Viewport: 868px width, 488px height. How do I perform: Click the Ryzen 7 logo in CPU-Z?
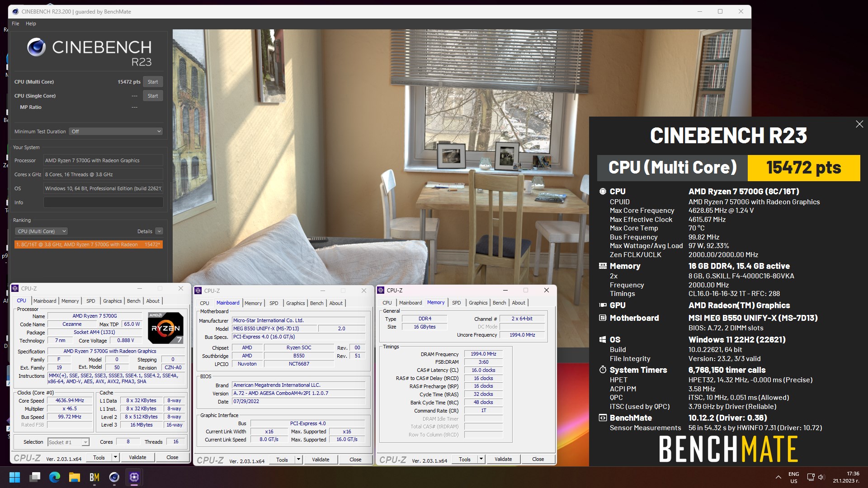point(165,328)
